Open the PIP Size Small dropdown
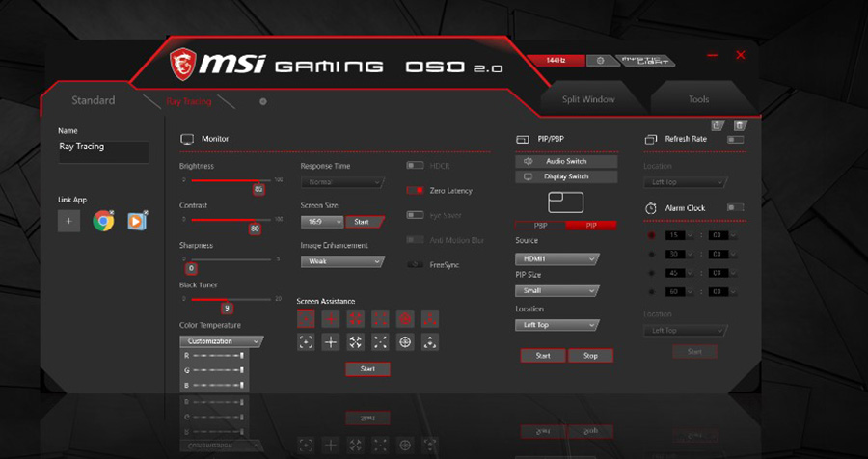Screen dimensions: 868x459 pyautogui.click(x=556, y=290)
